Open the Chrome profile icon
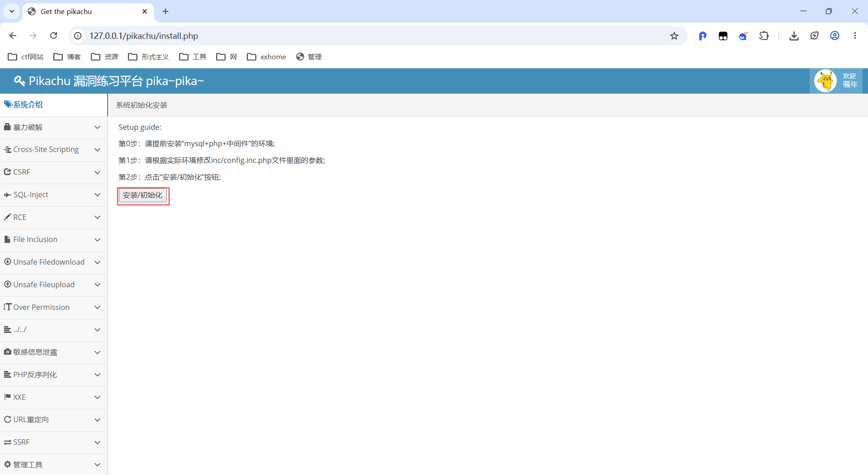The width and height of the screenshot is (868, 475). pos(835,36)
